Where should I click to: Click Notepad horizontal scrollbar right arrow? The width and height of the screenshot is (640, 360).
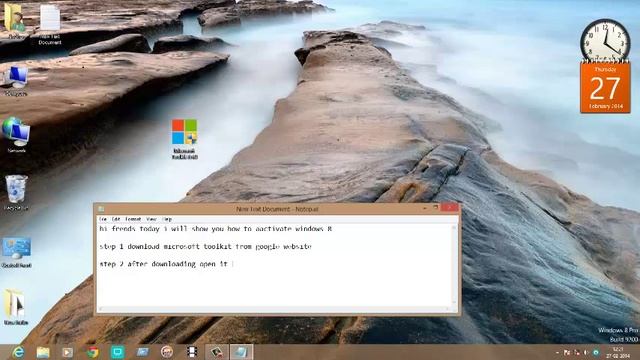[447, 309]
